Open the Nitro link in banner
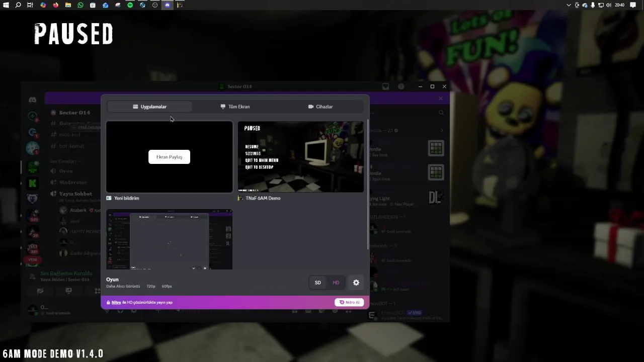This screenshot has height=362, width=644. pyautogui.click(x=116, y=302)
